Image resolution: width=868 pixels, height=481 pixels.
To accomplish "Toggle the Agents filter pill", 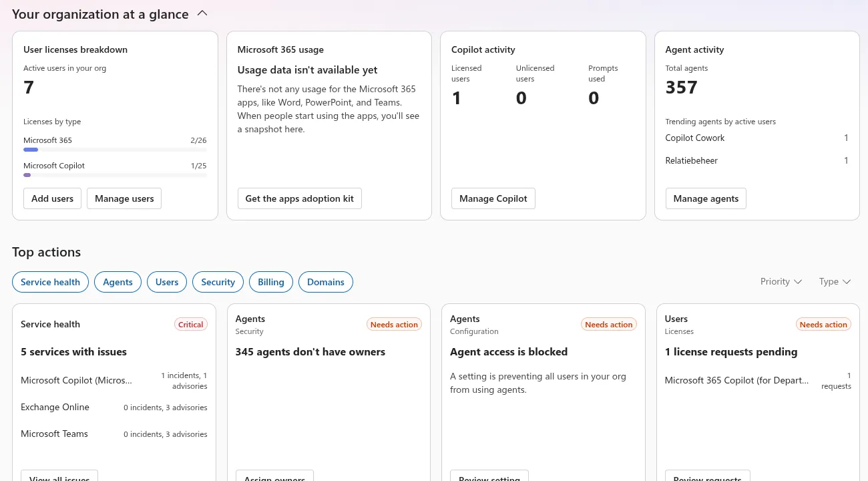I will coord(118,282).
